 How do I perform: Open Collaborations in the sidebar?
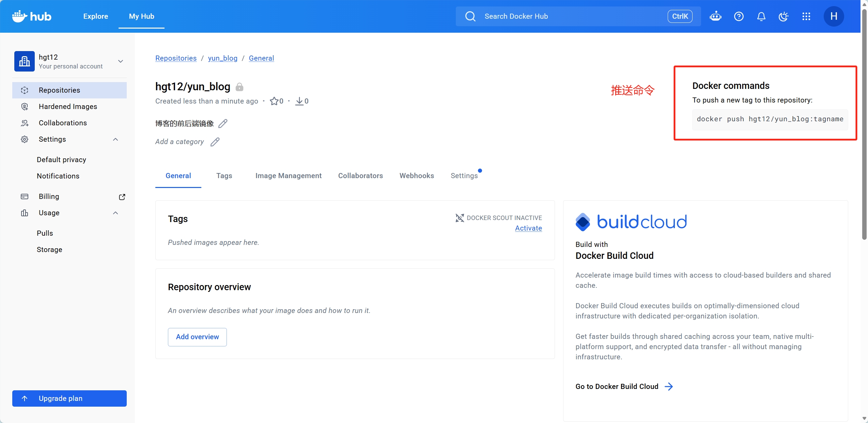(69, 123)
